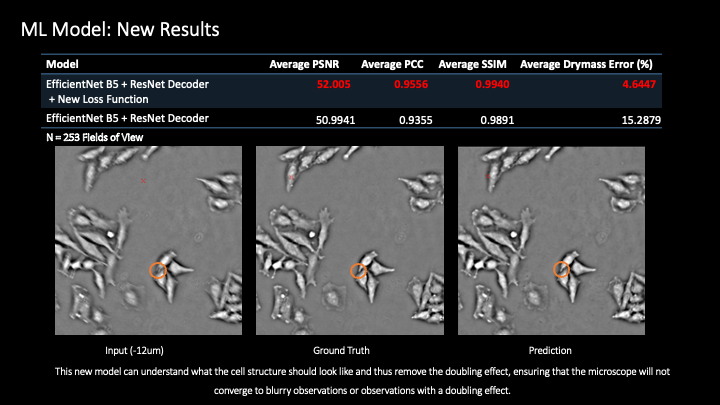Click the orange circle in the Prediction image
The height and width of the screenshot is (405, 720).
point(562,268)
